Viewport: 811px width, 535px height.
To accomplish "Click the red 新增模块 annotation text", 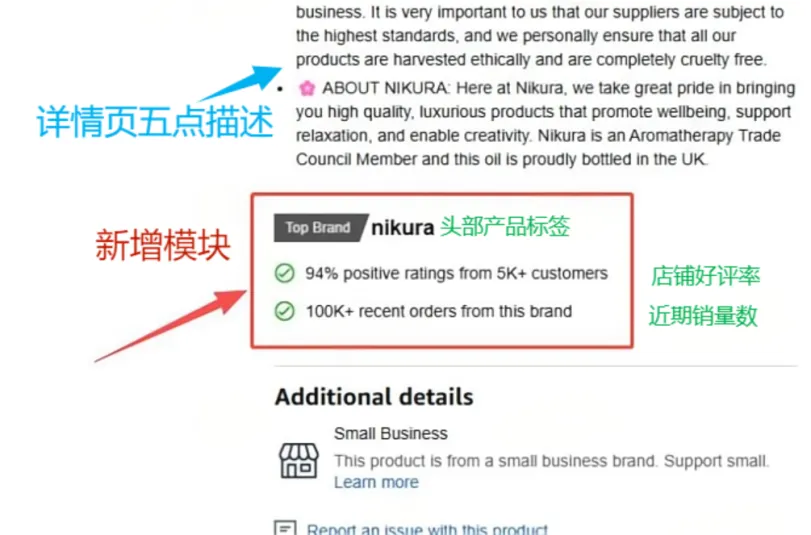I will (x=163, y=246).
